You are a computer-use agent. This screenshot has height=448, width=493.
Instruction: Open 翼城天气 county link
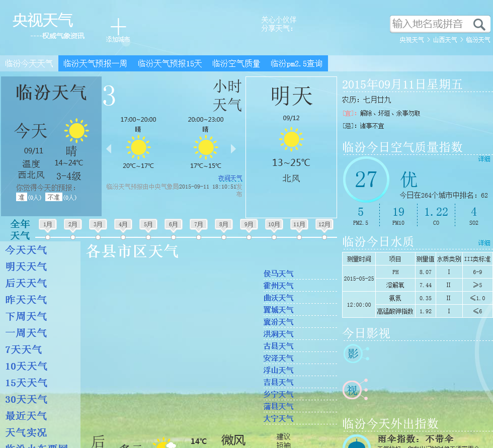pyautogui.click(x=279, y=310)
